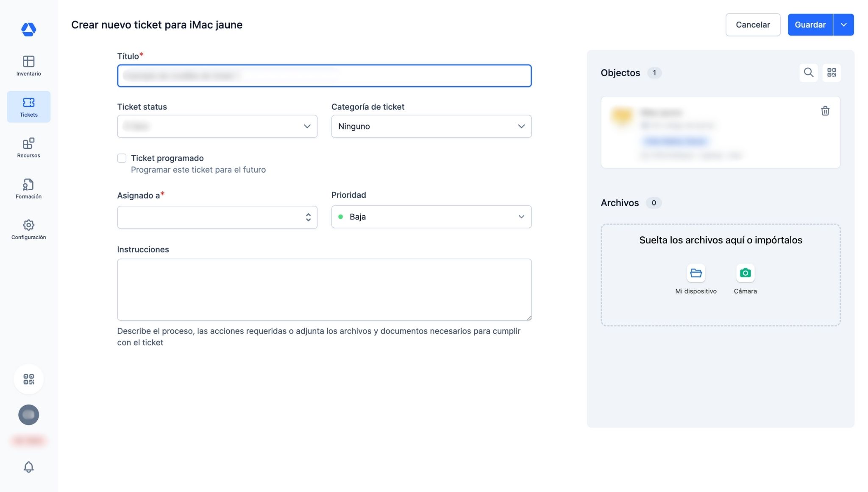The width and height of the screenshot is (868, 492).
Task: Click the app logo icon in the sidebar
Action: click(x=28, y=29)
